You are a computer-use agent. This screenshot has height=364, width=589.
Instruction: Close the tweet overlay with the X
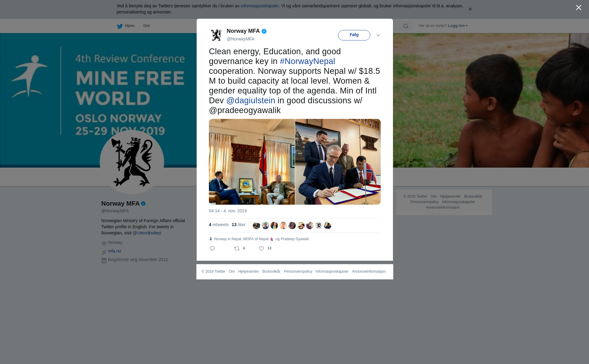(x=579, y=8)
